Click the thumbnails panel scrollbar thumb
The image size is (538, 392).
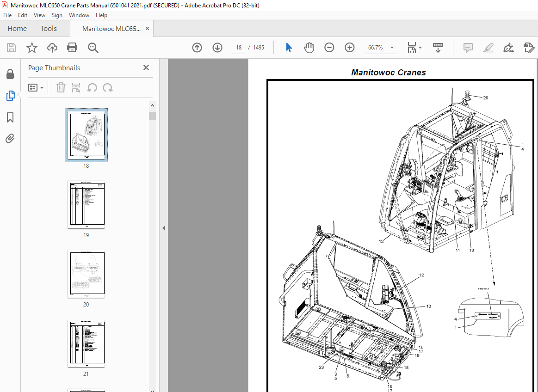(x=152, y=116)
